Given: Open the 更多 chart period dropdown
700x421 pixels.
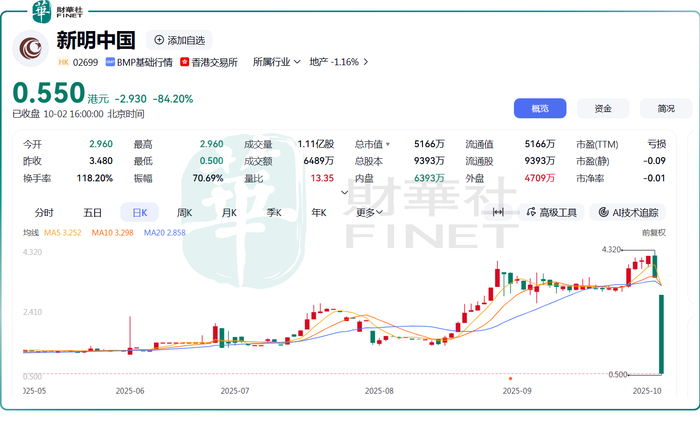Looking at the screenshot, I should click(x=369, y=213).
